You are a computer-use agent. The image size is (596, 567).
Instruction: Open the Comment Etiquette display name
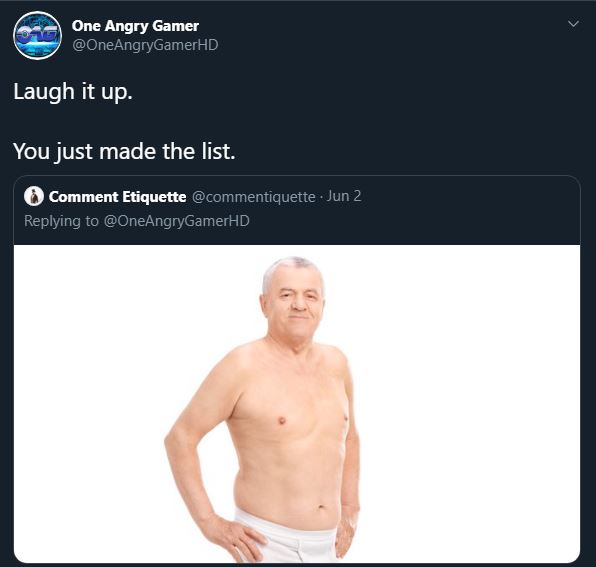[117, 197]
